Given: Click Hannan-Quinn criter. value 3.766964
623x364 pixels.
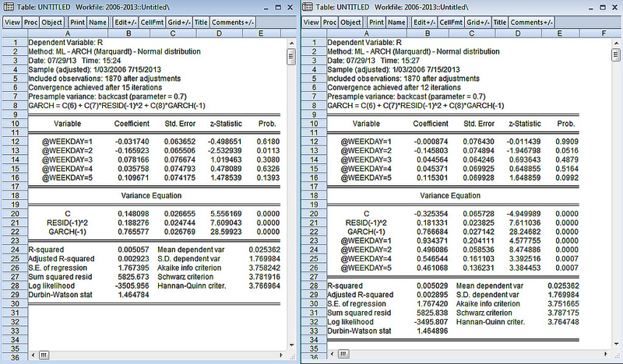Looking at the screenshot, I should (265, 285).
